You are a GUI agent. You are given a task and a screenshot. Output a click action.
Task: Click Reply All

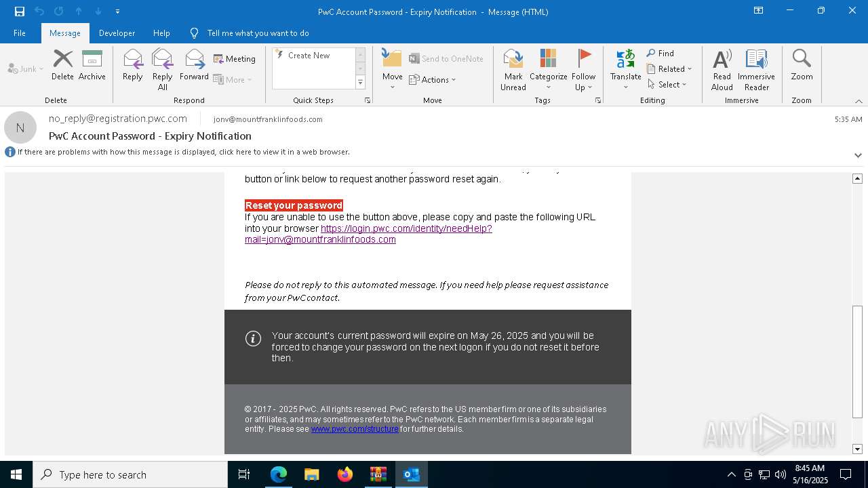click(163, 69)
